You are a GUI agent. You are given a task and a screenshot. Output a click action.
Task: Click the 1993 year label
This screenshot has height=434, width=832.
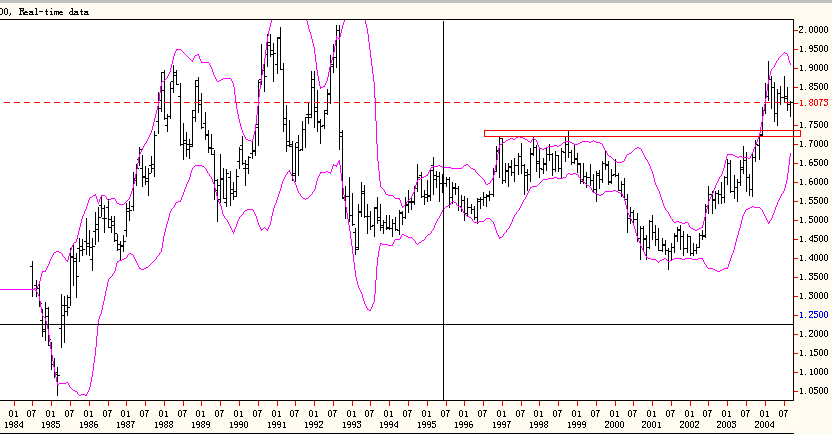(x=351, y=424)
